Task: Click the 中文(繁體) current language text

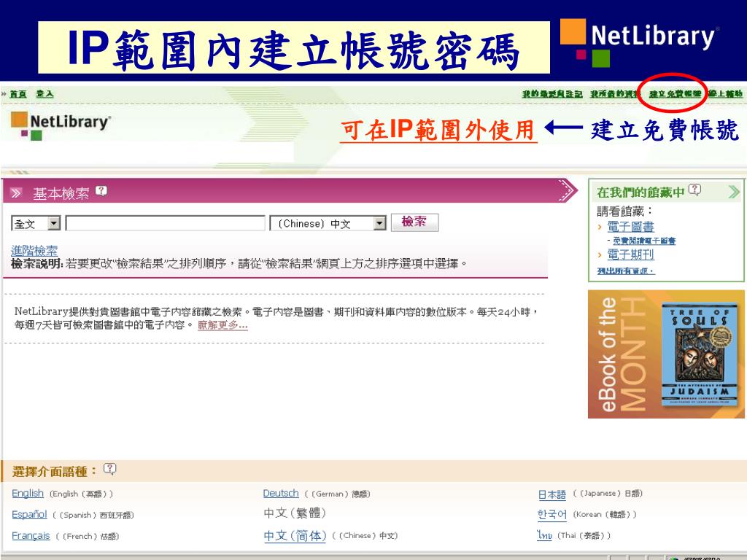Action: [295, 513]
